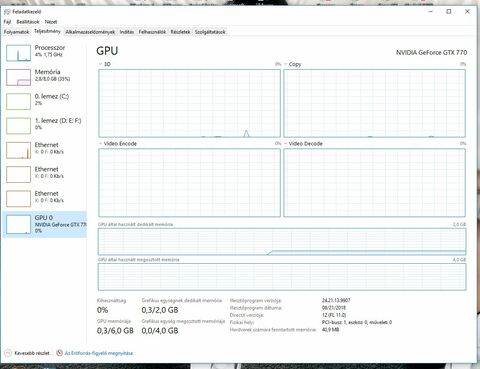The image size is (480, 369).
Task: Click the Erőforrás-figyelő gauge icon
Action: pyautogui.click(x=59, y=353)
